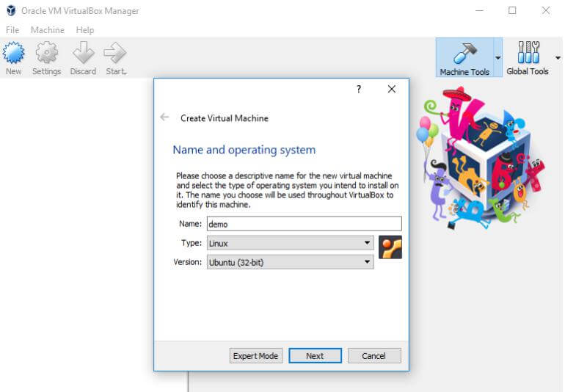
Task: Click the VirtualBox mascot welcome image
Action: (481, 157)
